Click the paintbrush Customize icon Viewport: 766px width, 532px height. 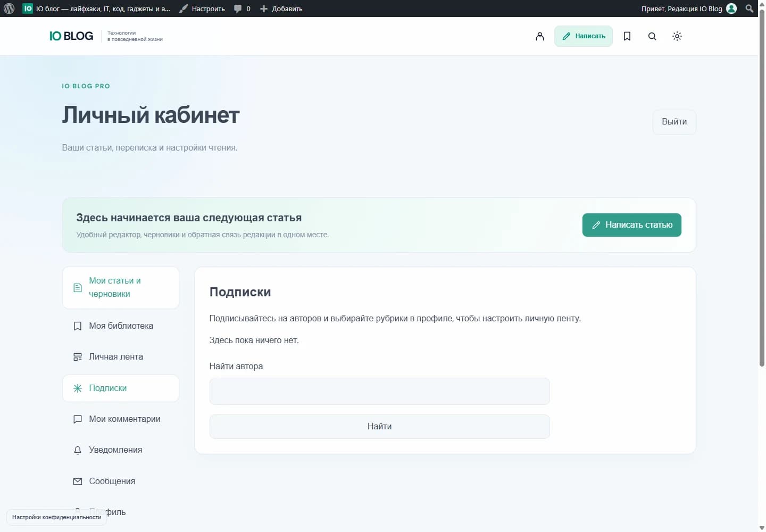coord(184,9)
